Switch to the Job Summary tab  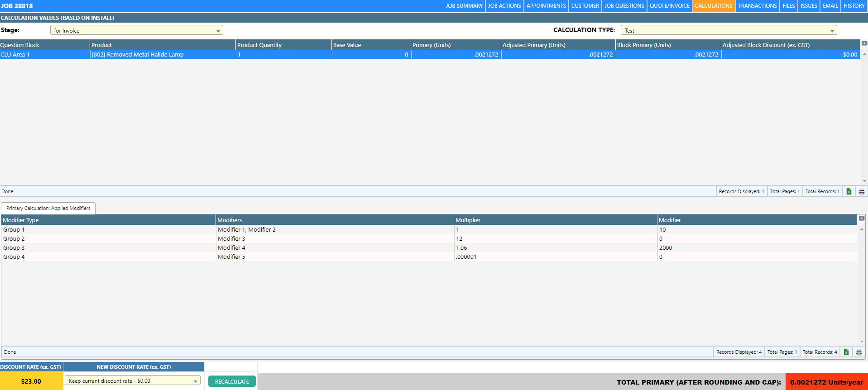(x=464, y=6)
